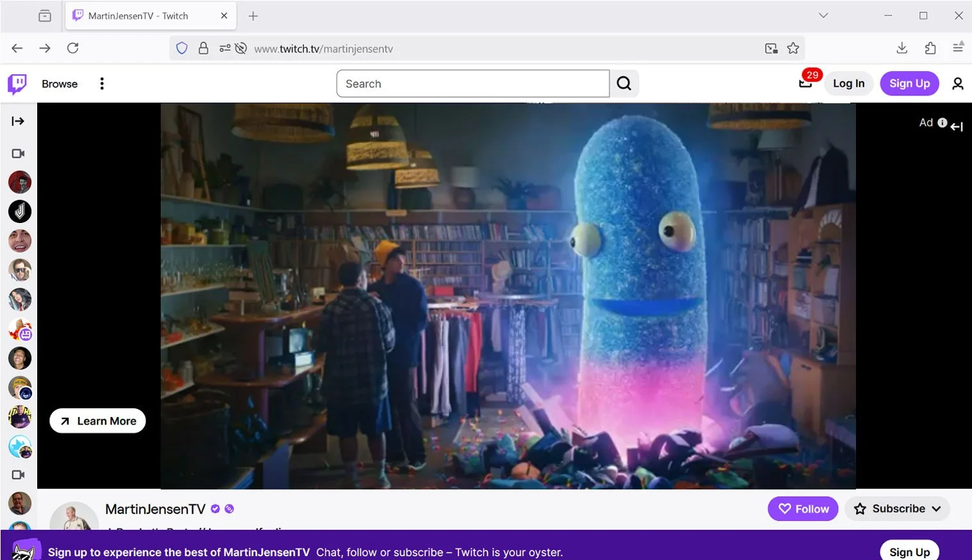Click Sign Up in the purple bottom banner
972x560 pixels.
(909, 552)
